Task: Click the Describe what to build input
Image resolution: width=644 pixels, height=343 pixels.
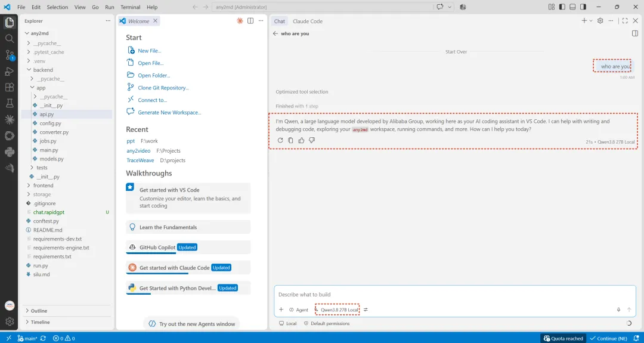Action: [x=454, y=295]
